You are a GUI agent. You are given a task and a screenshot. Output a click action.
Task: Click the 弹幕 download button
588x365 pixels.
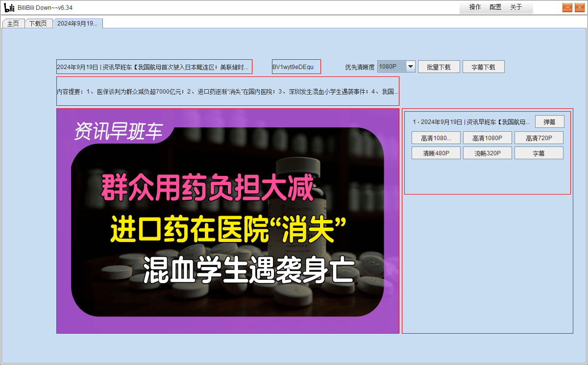550,121
